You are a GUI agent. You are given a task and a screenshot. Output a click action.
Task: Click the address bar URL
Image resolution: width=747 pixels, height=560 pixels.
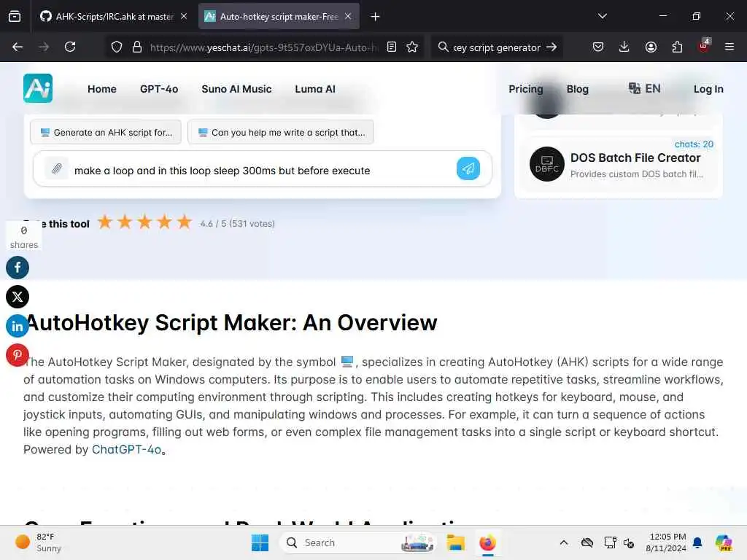(264, 47)
